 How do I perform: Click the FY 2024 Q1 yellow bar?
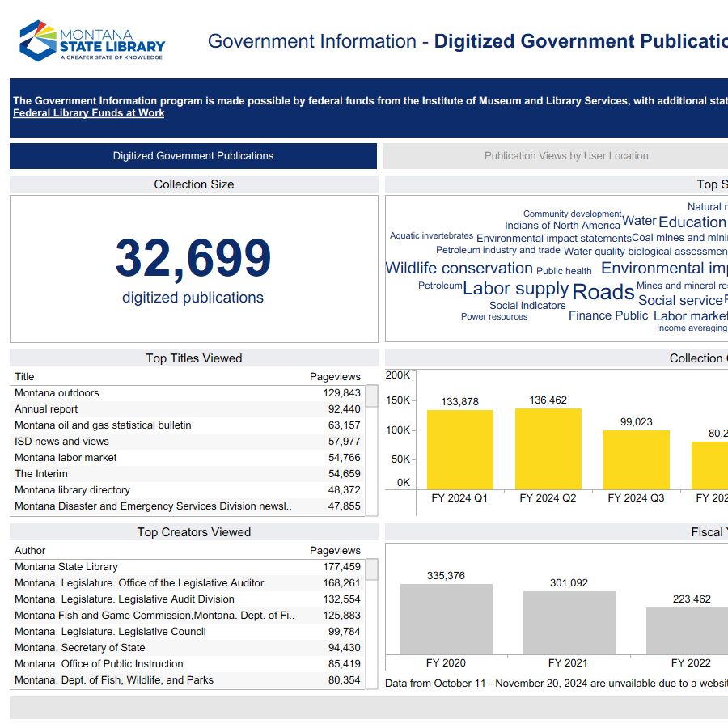[x=459, y=445]
